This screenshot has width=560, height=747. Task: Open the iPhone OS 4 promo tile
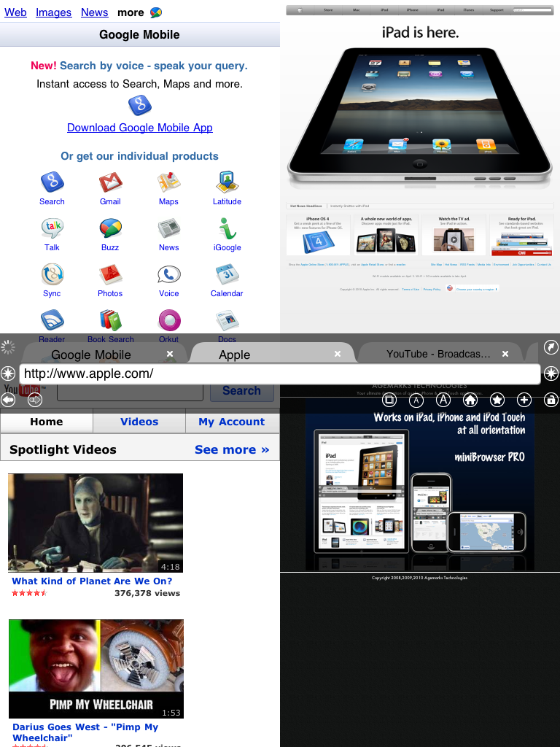[318, 235]
